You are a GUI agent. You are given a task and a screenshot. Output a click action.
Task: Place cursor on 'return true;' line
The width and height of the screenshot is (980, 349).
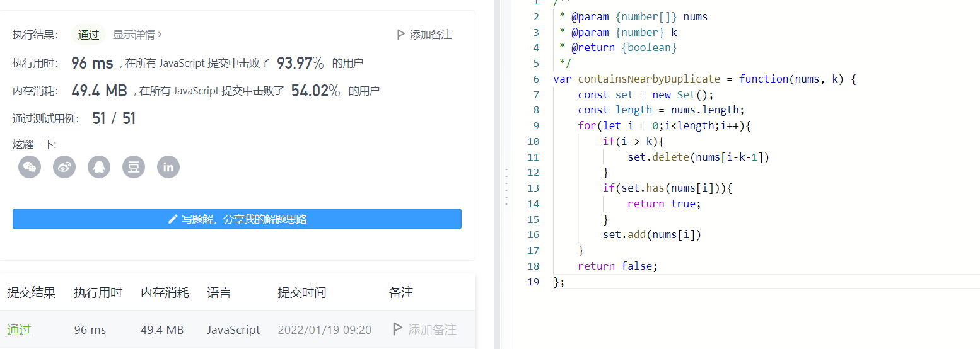tap(664, 203)
